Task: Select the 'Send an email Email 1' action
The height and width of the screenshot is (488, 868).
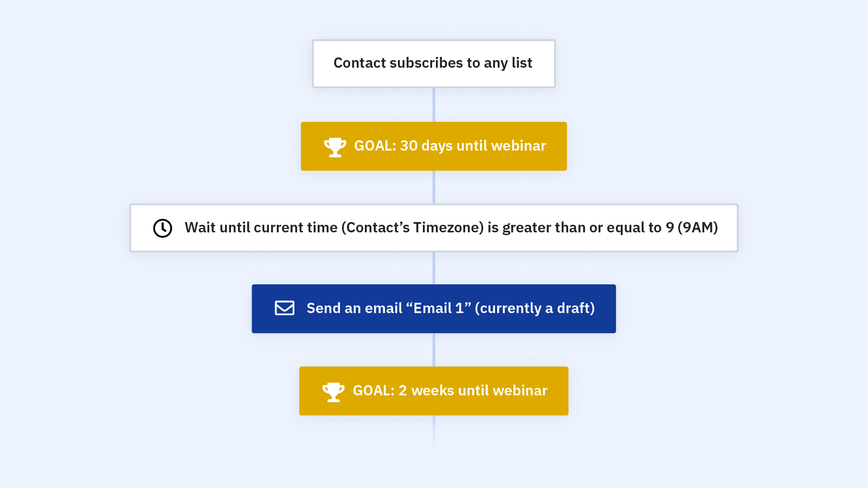Action: 434,309
